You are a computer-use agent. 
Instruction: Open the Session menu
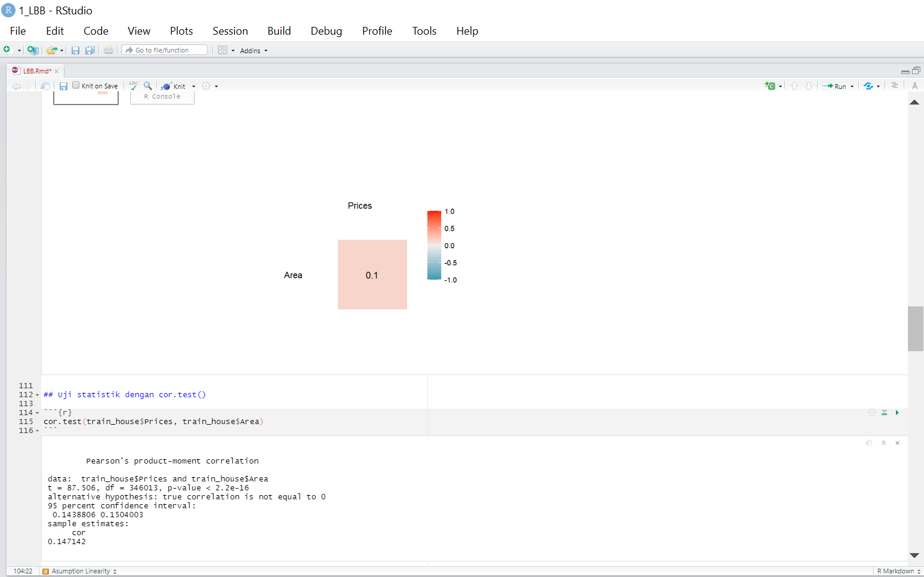230,30
